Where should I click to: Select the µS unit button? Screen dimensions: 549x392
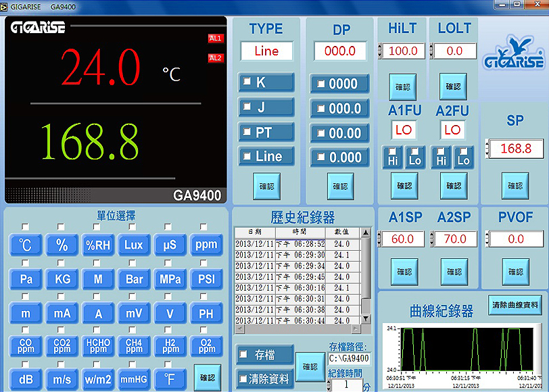pyautogui.click(x=170, y=245)
